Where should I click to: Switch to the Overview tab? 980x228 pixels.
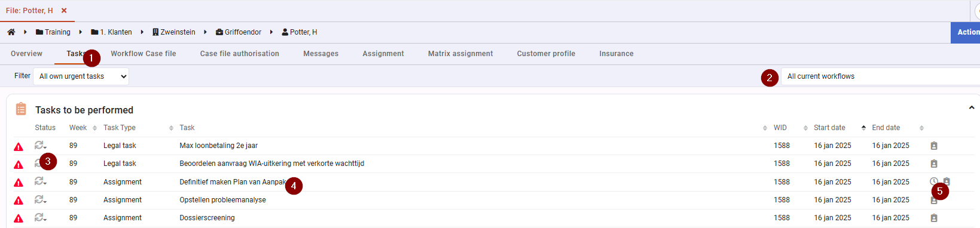point(26,54)
